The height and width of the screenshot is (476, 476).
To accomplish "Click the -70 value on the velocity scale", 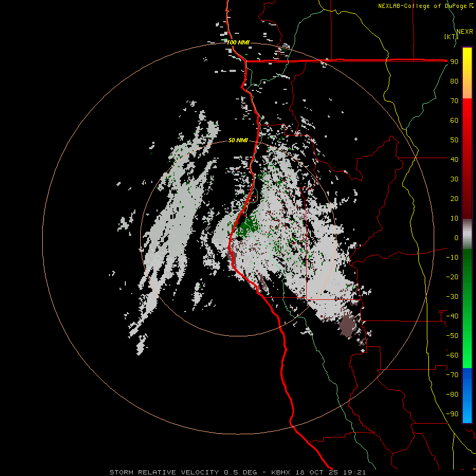I will pos(452,375).
